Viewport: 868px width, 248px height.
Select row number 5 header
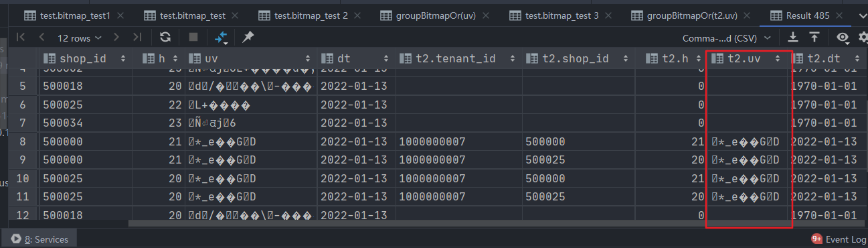pos(22,86)
